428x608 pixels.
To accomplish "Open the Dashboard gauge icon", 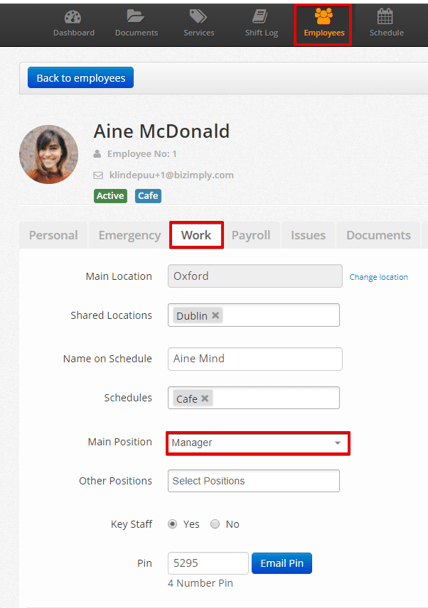I will 73,17.
